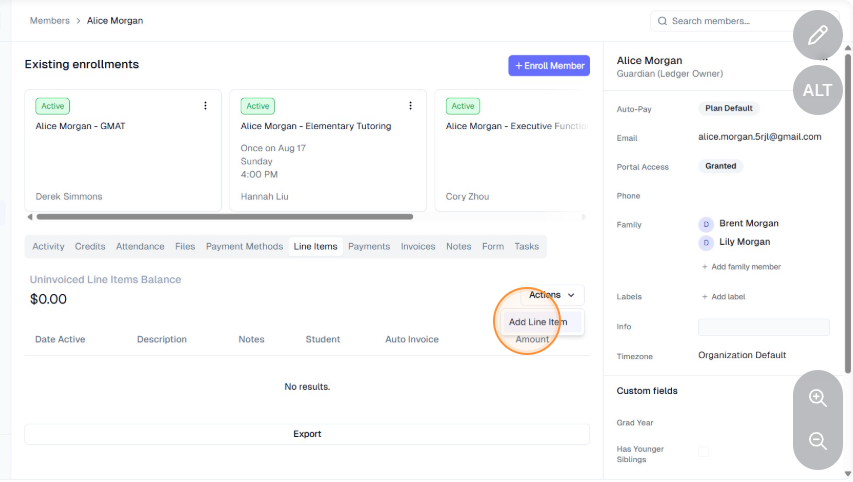This screenshot has height=482, width=853.
Task: Click the Student column header
Action: tap(323, 339)
